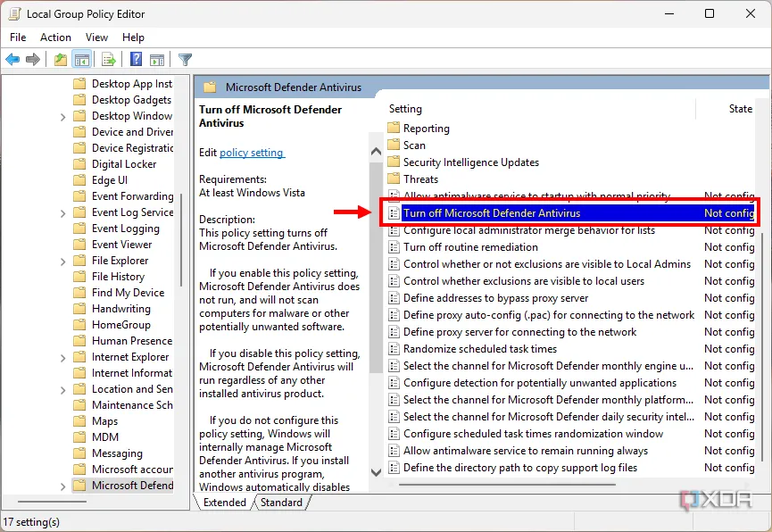This screenshot has width=772, height=532.
Task: Select the monthly platform channel setting
Action: 548,400
